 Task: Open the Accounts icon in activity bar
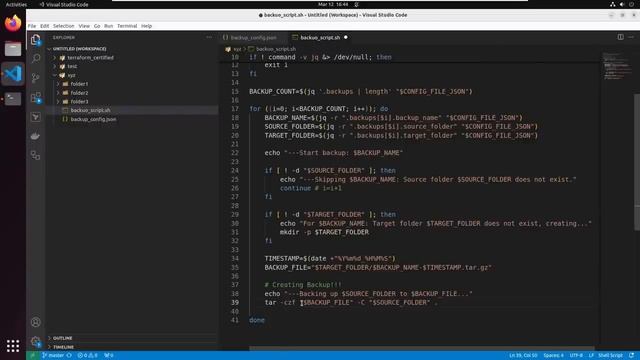[36, 322]
